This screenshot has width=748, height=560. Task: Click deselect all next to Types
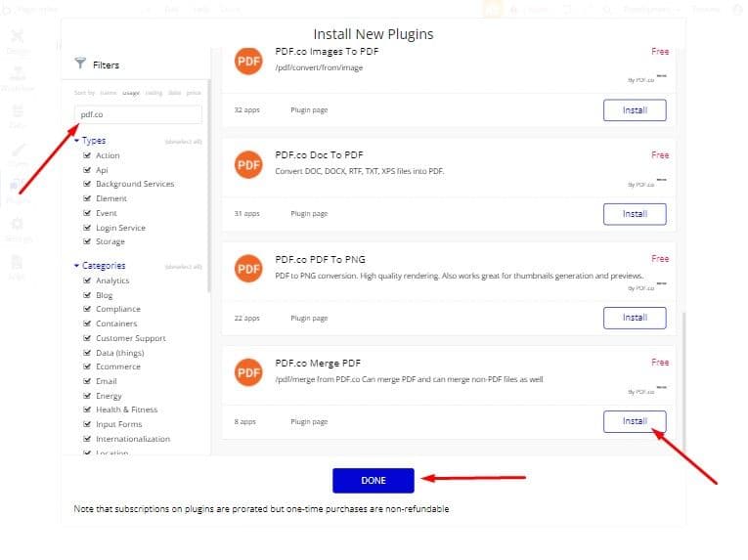(x=183, y=142)
